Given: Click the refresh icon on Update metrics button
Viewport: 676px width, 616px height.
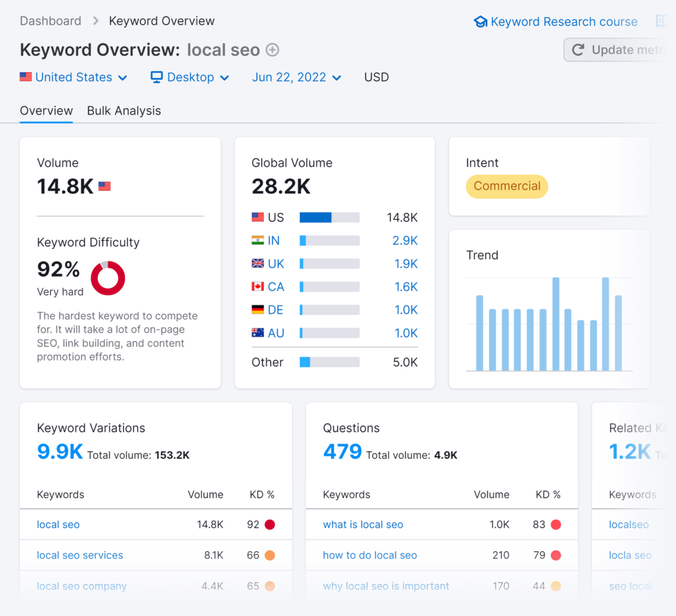Looking at the screenshot, I should [x=578, y=50].
